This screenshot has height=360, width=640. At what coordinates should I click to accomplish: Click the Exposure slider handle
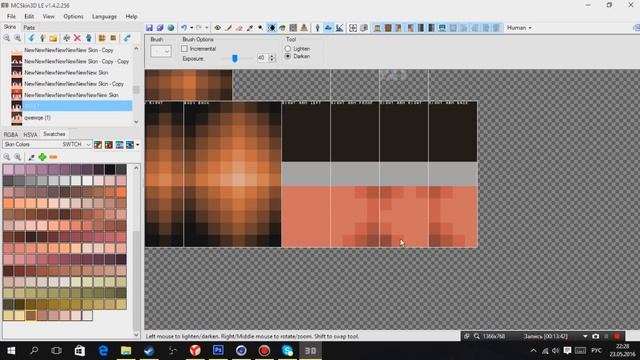point(235,58)
